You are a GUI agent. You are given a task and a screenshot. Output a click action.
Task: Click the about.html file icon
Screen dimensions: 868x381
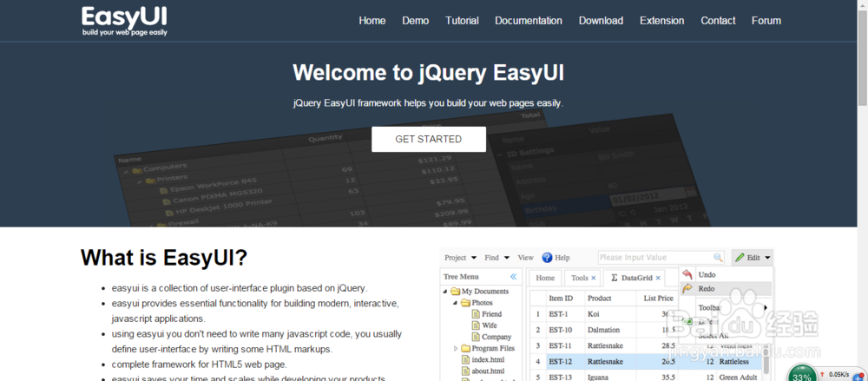click(465, 371)
